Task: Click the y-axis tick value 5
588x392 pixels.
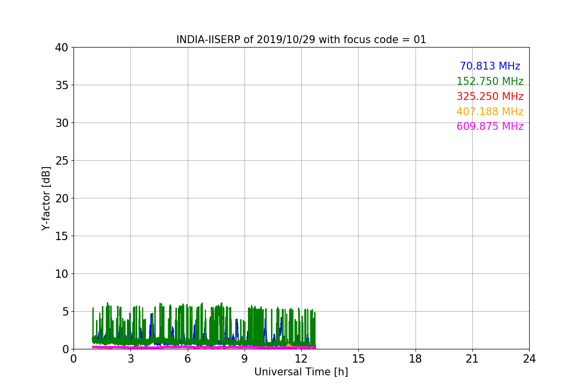Action: pyautogui.click(x=65, y=312)
